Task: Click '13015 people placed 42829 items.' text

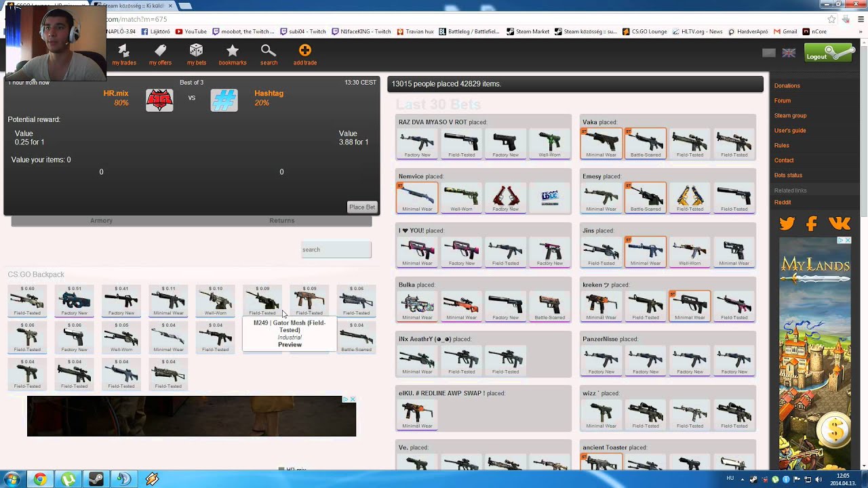Action: 446,84
